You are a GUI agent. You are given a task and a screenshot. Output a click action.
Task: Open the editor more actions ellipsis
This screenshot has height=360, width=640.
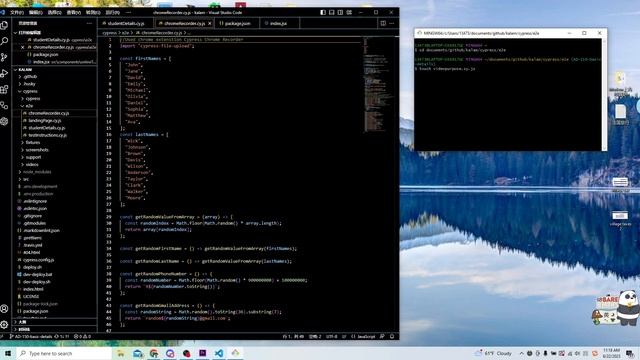click(391, 24)
